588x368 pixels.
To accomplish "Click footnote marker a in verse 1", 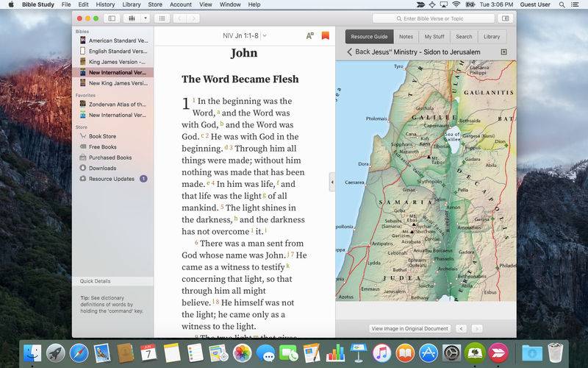I will tap(218, 112).
